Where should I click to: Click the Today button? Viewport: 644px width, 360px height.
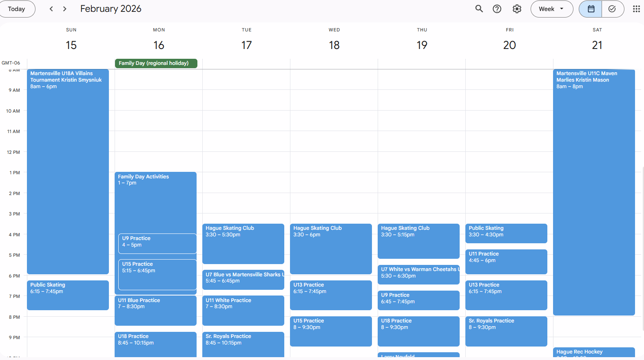[x=17, y=9]
